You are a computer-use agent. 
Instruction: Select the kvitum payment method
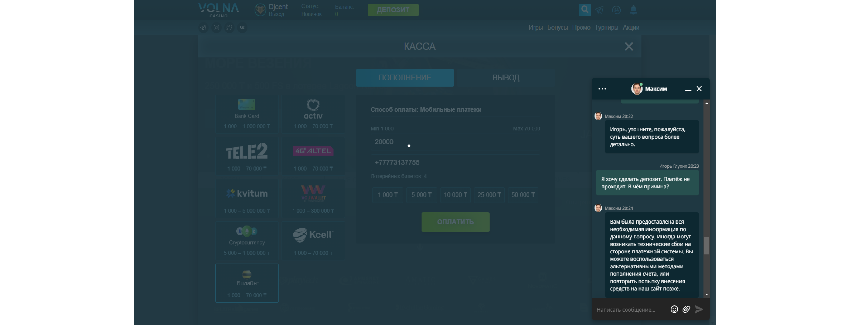247,198
